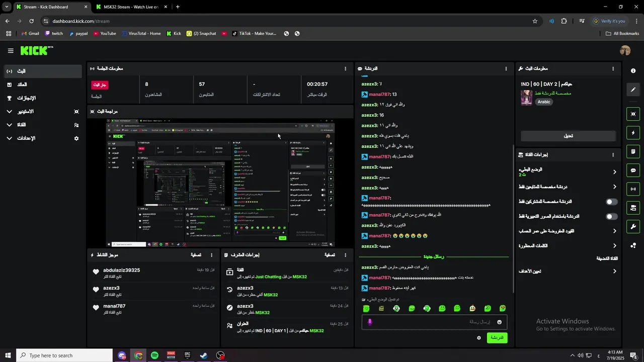Click the chat message input field
644x362 pixels.
point(434,322)
